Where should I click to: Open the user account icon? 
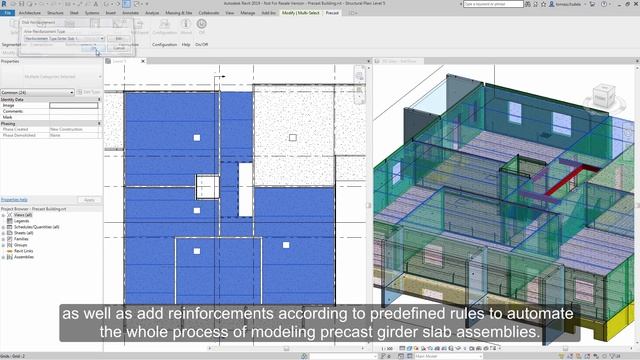pos(552,4)
